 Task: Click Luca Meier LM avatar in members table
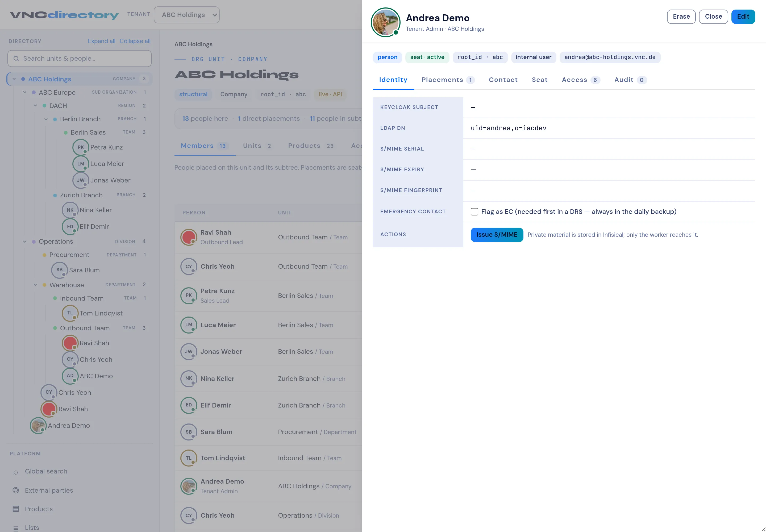click(189, 325)
